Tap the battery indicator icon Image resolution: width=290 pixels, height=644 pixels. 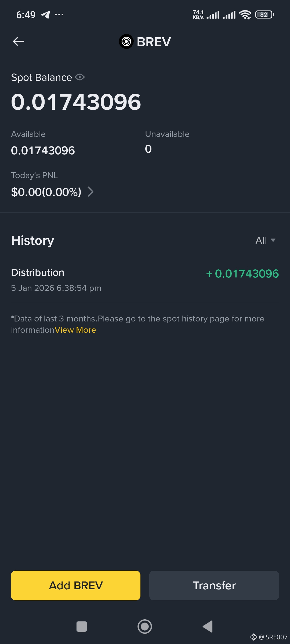264,15
